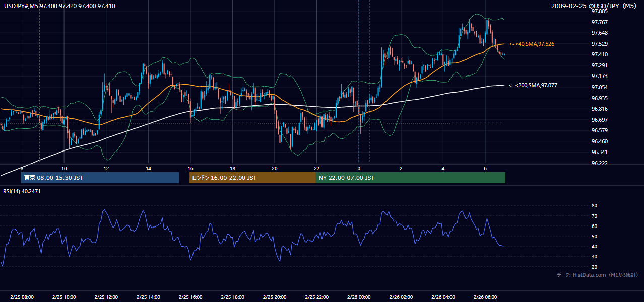644x302 pixels.
Task: Open the HistData.com data source credit
Action: pyautogui.click(x=597, y=275)
